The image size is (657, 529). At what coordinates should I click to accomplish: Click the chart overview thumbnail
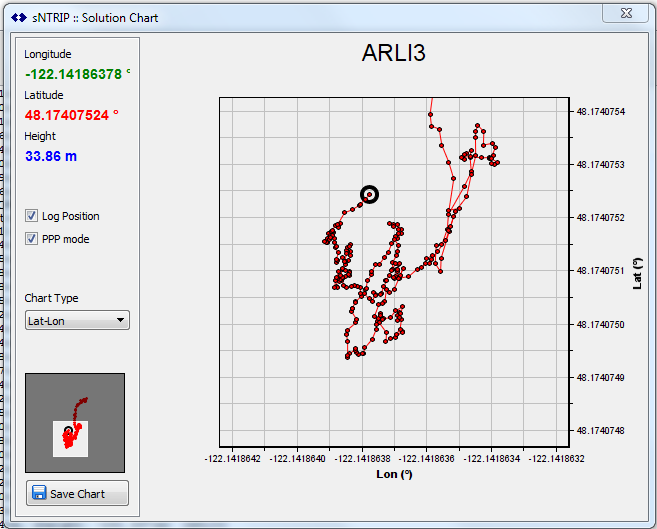click(x=75, y=423)
